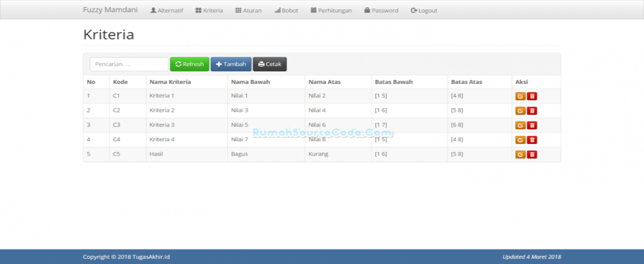Open the Aturan page
The image size is (644, 264).
pos(249,11)
